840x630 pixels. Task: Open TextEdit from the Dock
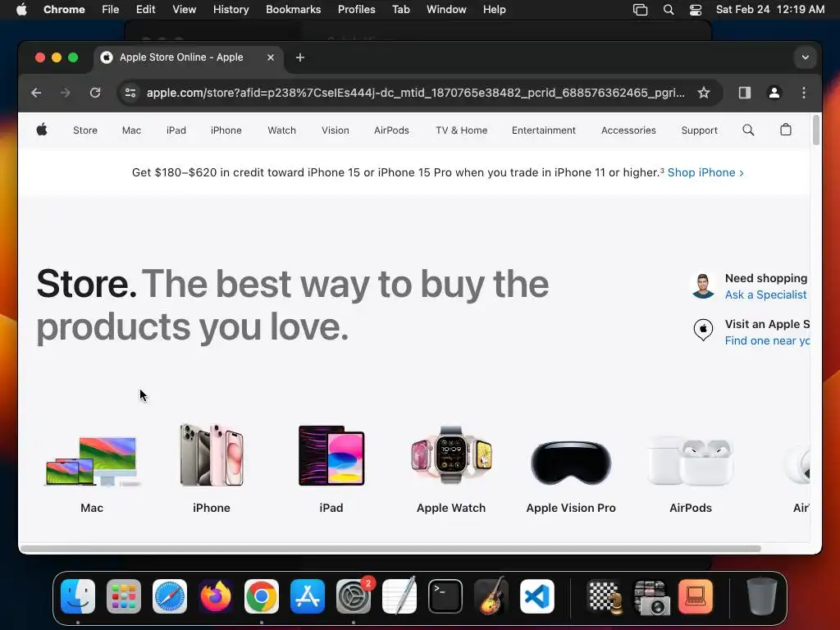tap(399, 596)
